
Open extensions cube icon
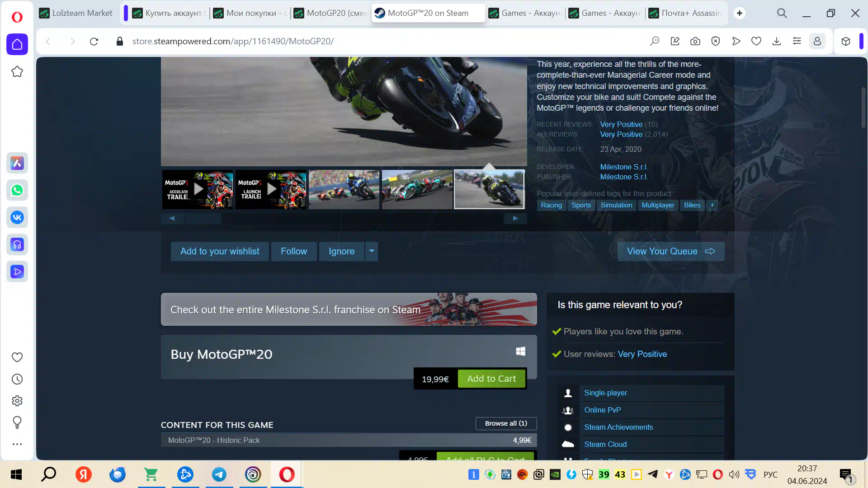(846, 42)
